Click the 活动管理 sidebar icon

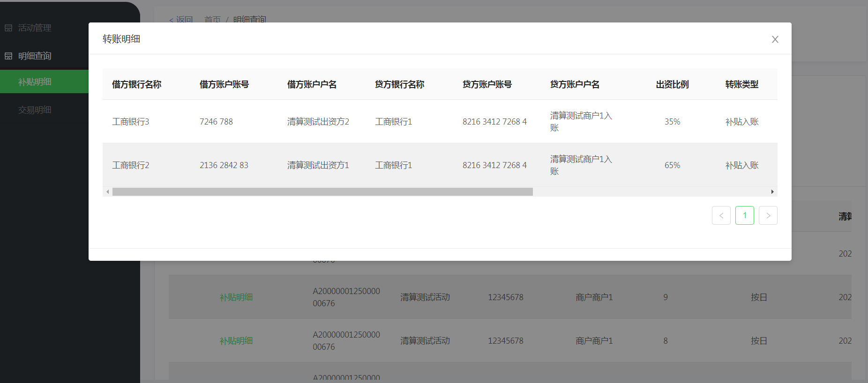click(8, 28)
